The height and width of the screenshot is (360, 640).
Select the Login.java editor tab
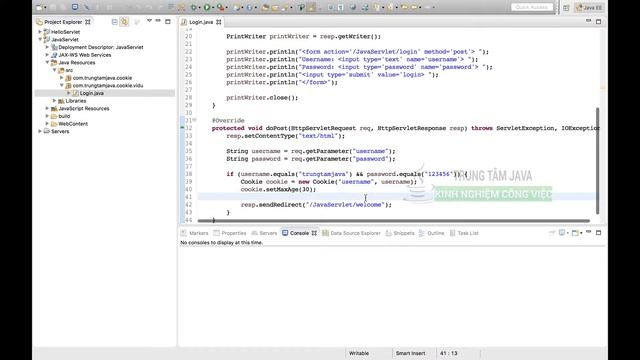click(x=201, y=22)
